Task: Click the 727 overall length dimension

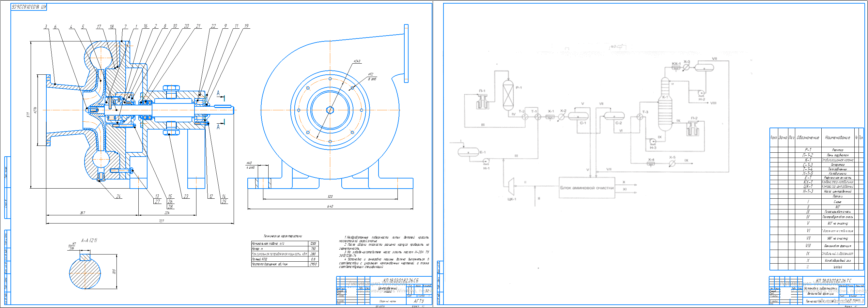Action: (x=162, y=221)
